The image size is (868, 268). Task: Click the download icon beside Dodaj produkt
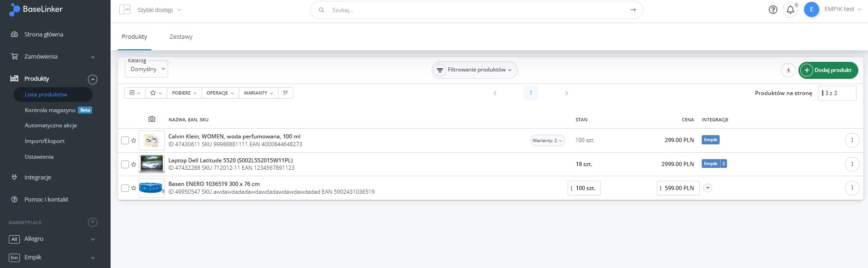(788, 70)
